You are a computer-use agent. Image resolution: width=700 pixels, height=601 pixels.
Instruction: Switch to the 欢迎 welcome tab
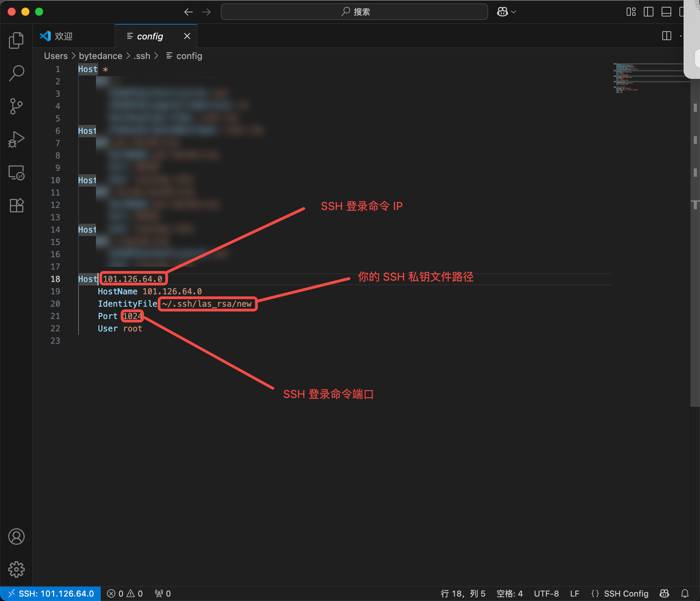(64, 36)
